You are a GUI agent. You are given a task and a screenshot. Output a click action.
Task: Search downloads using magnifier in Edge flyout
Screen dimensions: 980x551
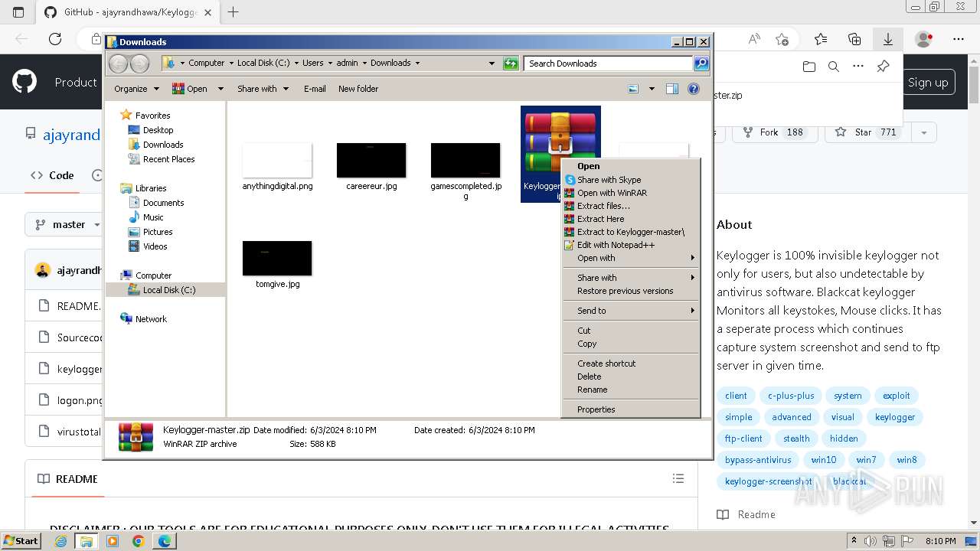click(x=834, y=67)
